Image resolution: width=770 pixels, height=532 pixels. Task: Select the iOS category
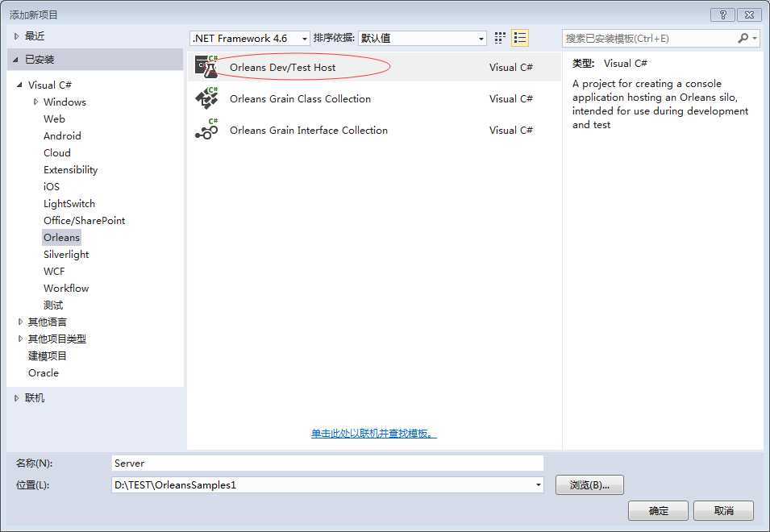52,186
